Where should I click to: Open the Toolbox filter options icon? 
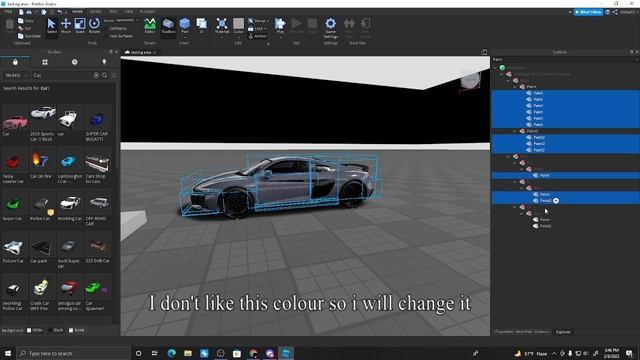pos(114,76)
